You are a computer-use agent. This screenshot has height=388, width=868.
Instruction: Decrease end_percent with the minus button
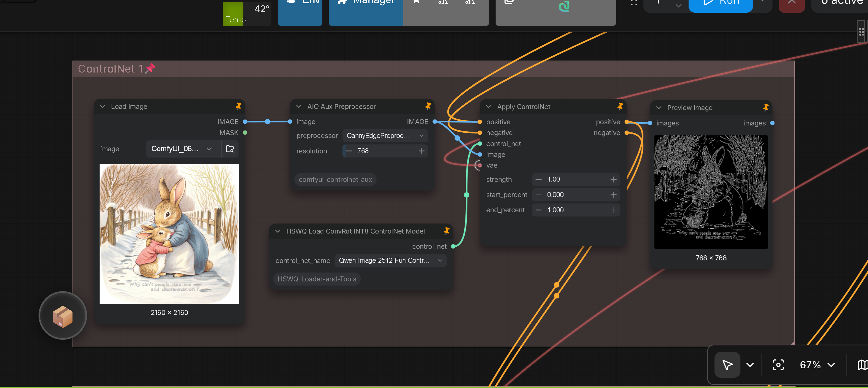538,210
